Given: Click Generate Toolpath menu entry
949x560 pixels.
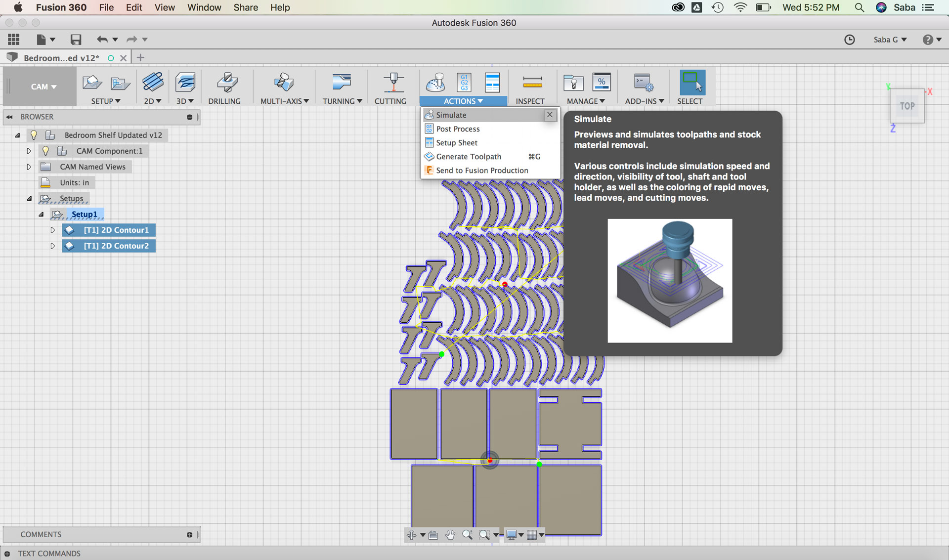Looking at the screenshot, I should pyautogui.click(x=468, y=157).
